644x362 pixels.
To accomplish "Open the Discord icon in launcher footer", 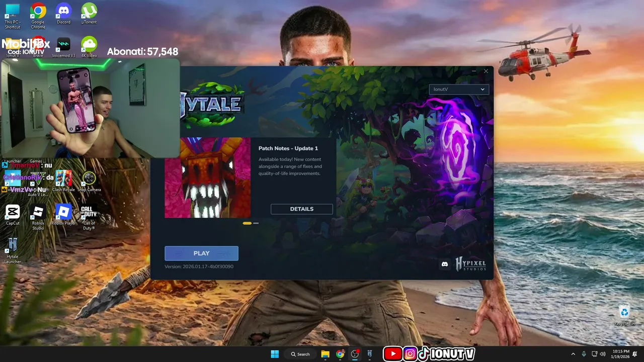I will pyautogui.click(x=445, y=264).
